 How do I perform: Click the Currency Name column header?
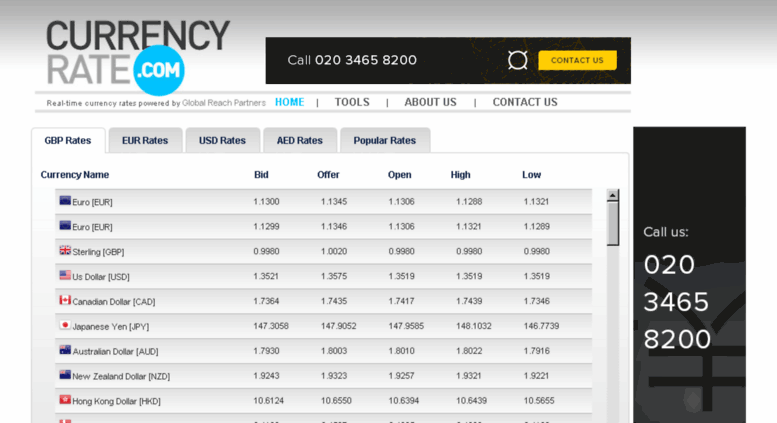[75, 175]
